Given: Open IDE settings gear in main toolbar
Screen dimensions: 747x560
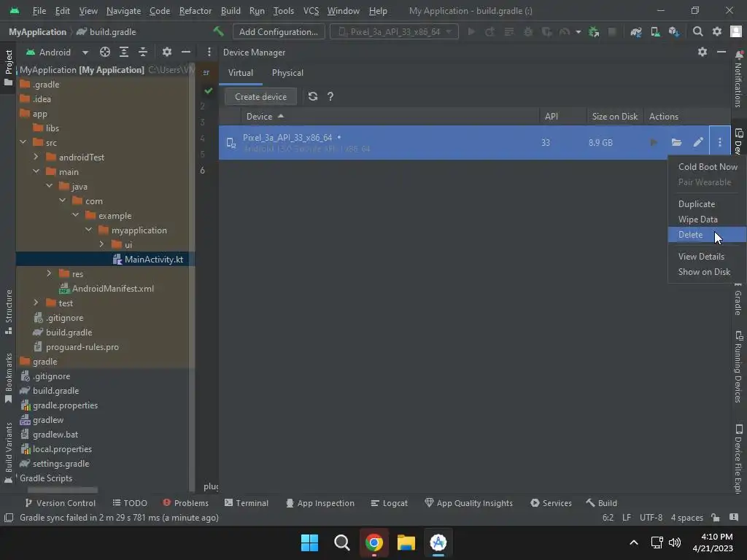Looking at the screenshot, I should pos(717,32).
